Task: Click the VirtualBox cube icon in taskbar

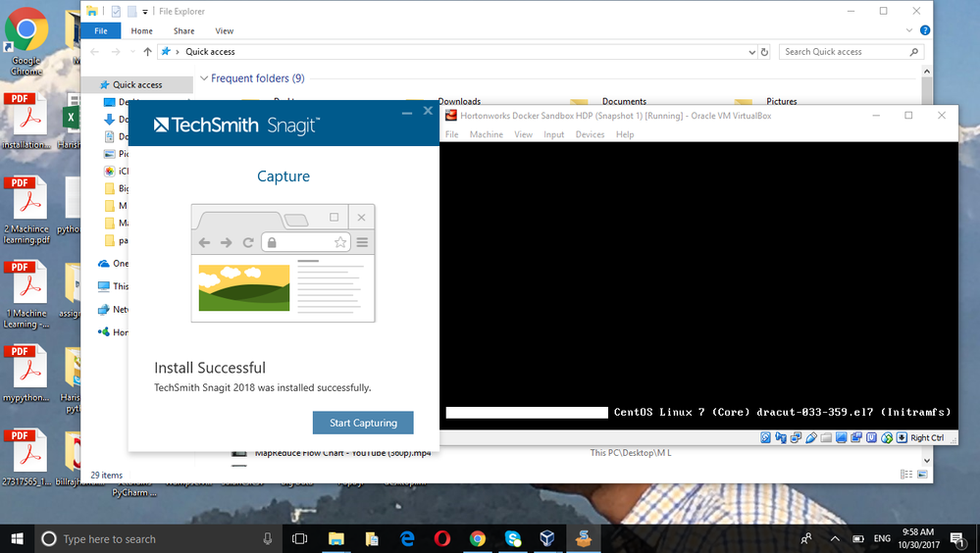Action: tap(547, 538)
